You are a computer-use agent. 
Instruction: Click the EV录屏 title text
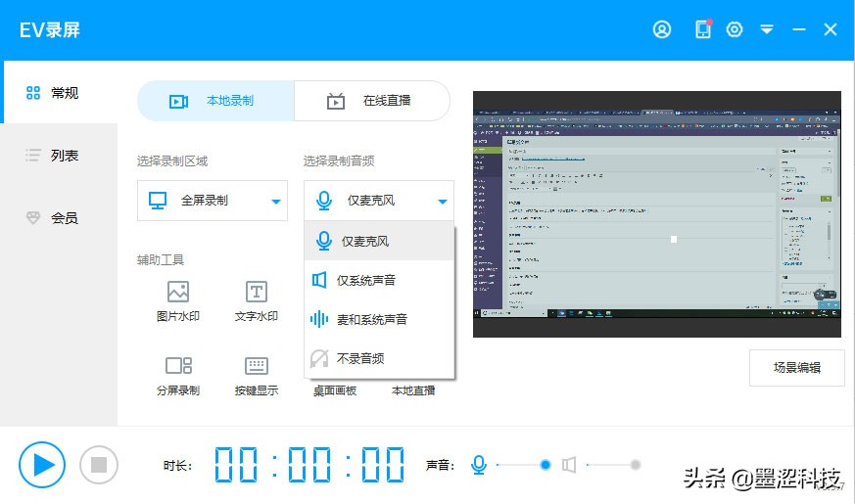click(x=50, y=30)
